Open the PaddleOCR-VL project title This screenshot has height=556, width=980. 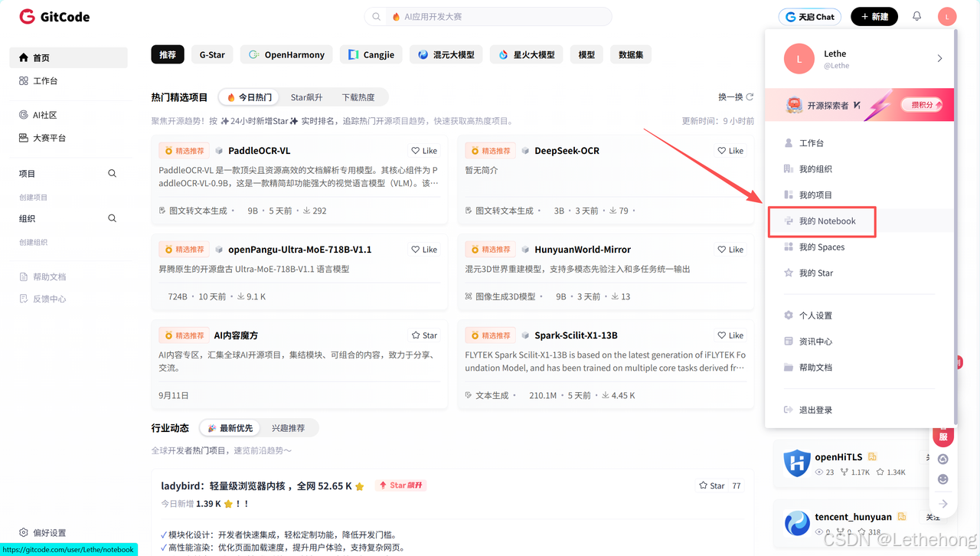259,151
